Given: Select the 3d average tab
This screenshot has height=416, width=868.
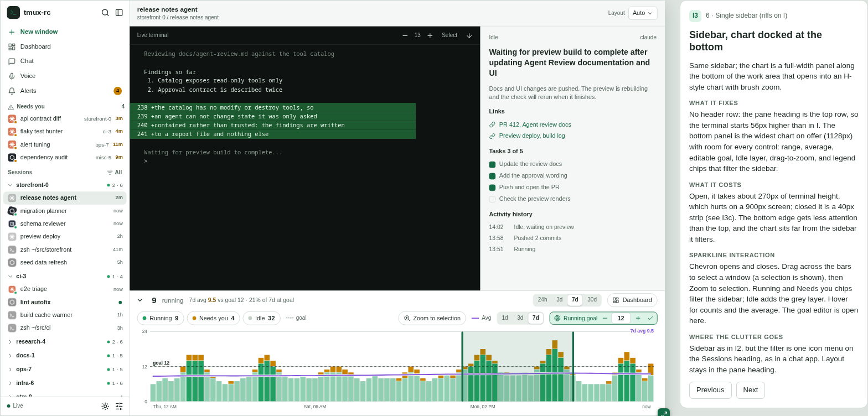Looking at the screenshot, I should (520, 318).
